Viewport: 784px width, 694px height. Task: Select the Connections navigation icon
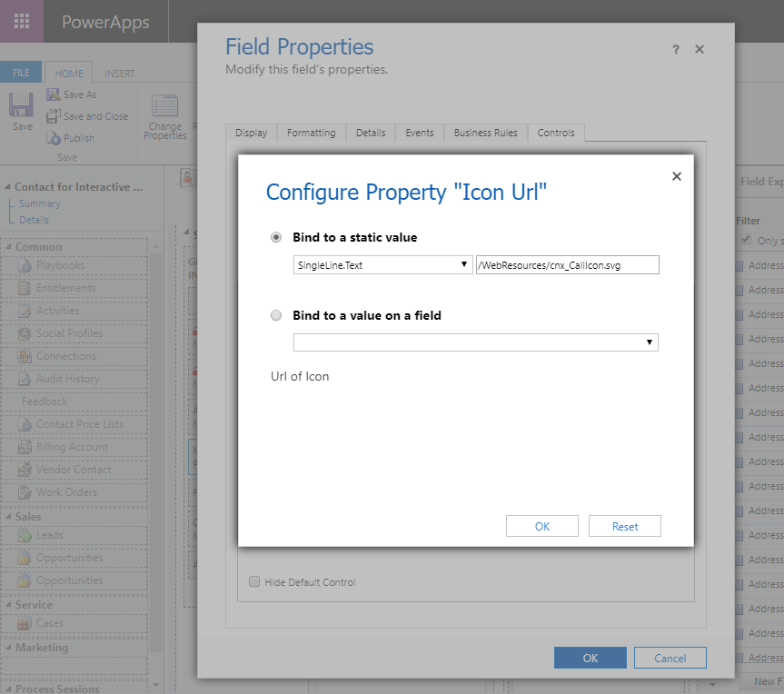click(x=25, y=356)
